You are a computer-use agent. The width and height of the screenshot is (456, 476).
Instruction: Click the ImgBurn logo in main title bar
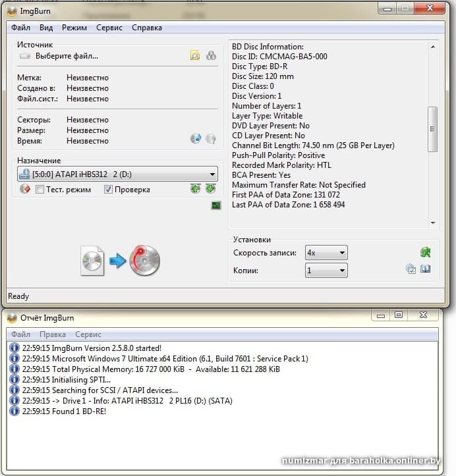click(x=12, y=11)
